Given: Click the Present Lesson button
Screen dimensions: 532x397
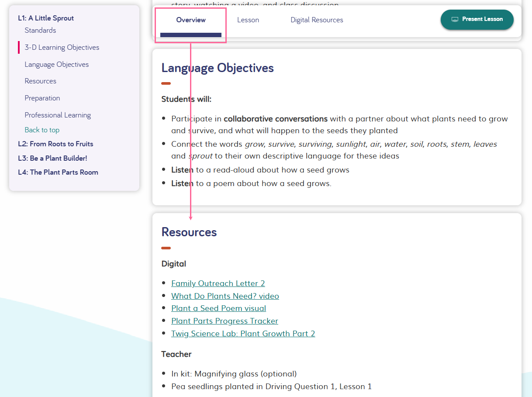Looking at the screenshot, I should [x=477, y=20].
